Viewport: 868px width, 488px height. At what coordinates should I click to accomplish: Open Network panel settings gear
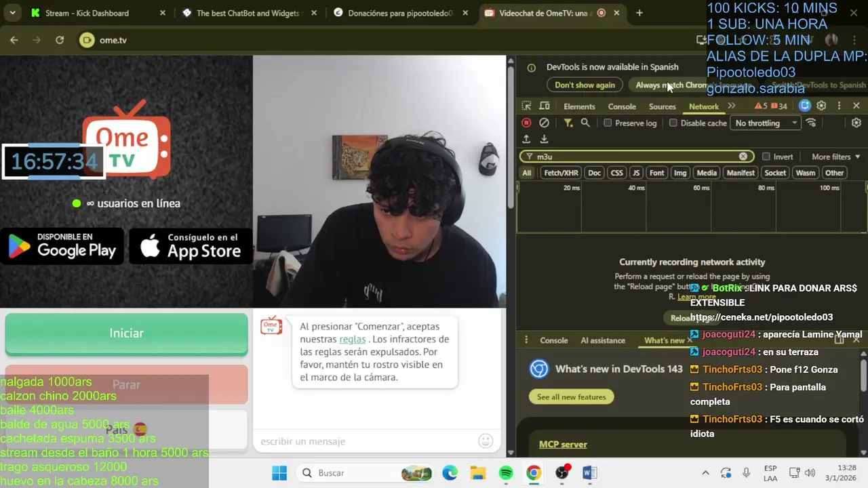[x=856, y=123]
